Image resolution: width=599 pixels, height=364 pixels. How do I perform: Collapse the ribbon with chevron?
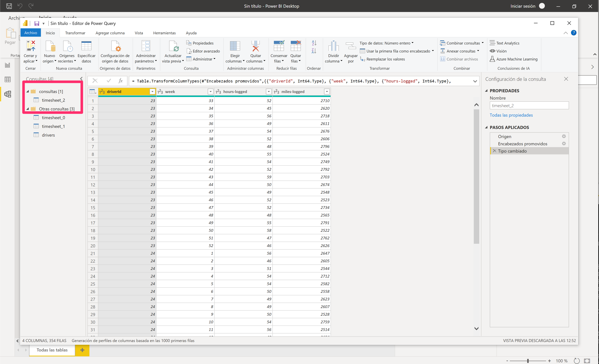[x=565, y=33]
